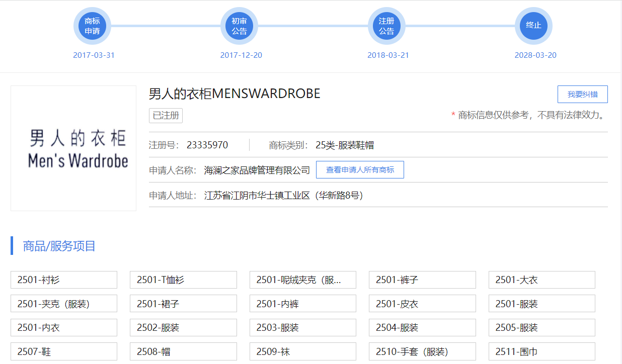The height and width of the screenshot is (364, 622).
Task: Open the Men's Wardrobe trademark logo image
Action: [73, 148]
